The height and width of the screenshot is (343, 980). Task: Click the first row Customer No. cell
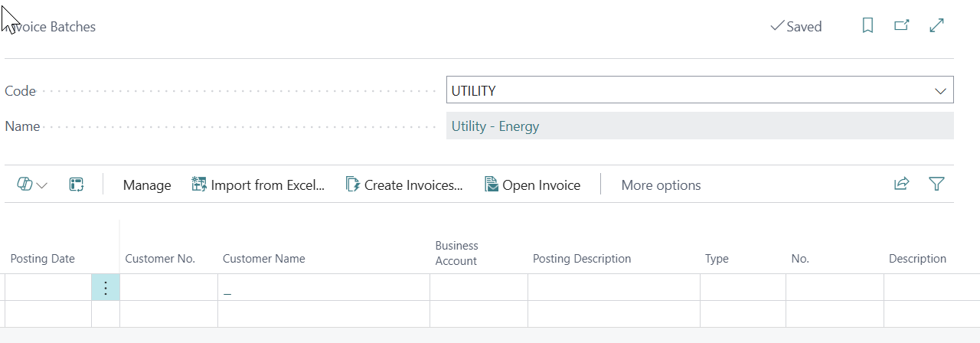pyautogui.click(x=168, y=288)
